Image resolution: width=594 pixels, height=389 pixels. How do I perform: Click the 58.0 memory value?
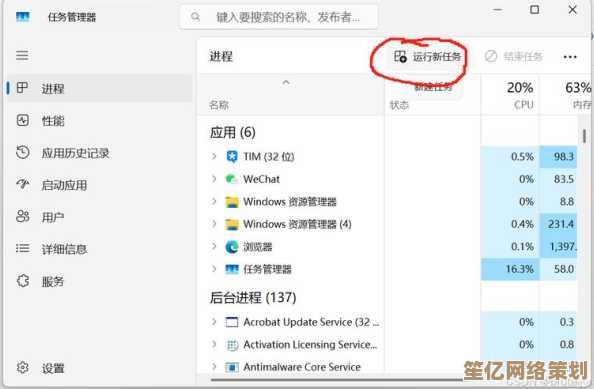tap(564, 269)
